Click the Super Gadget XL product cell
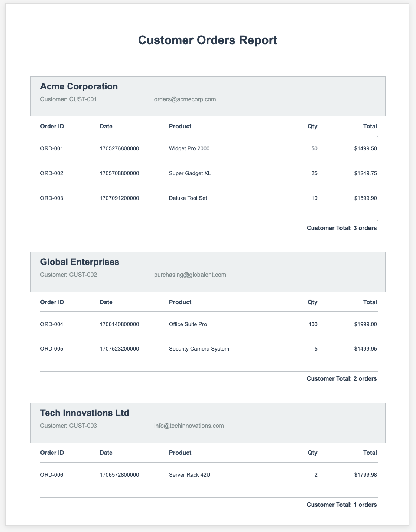The width and height of the screenshot is (416, 532). (190, 173)
